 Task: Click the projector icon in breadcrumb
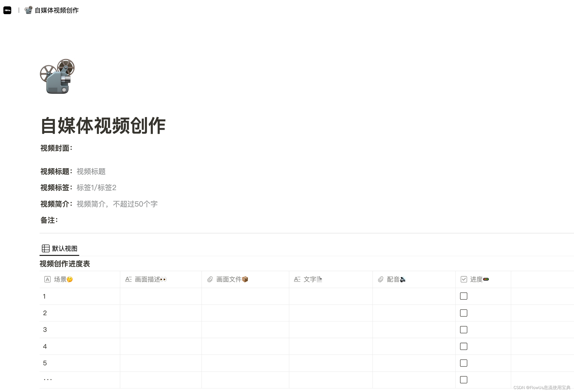(28, 10)
